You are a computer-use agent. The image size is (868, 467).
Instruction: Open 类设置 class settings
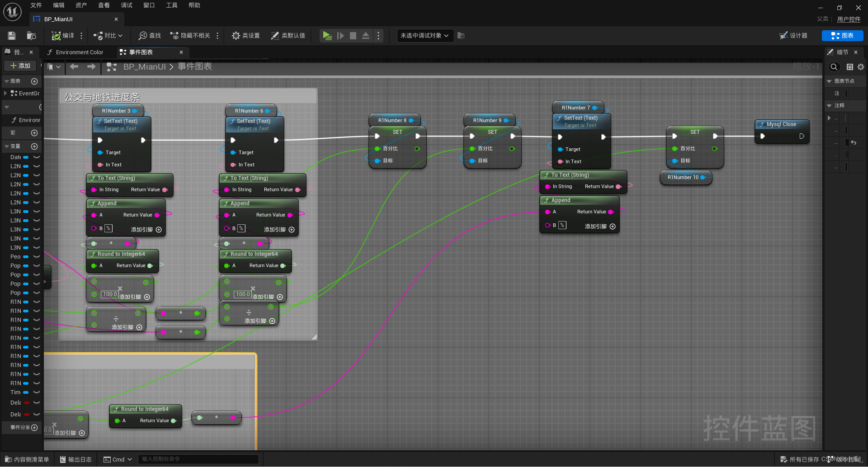246,36
